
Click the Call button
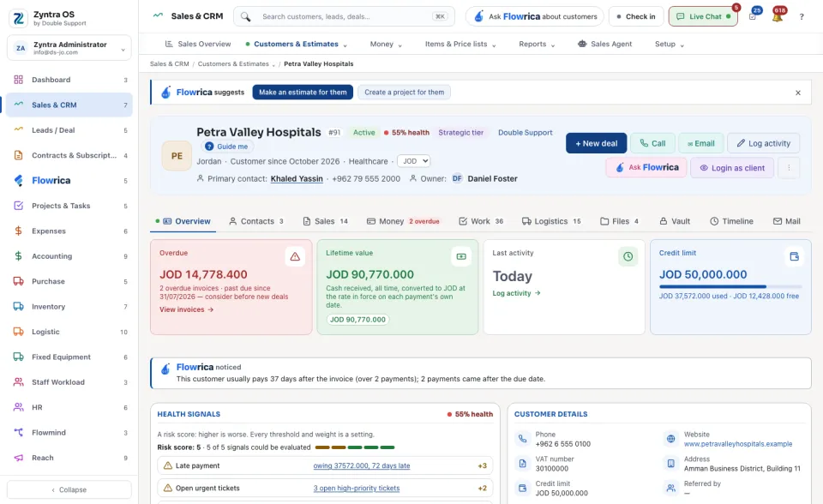coord(652,143)
